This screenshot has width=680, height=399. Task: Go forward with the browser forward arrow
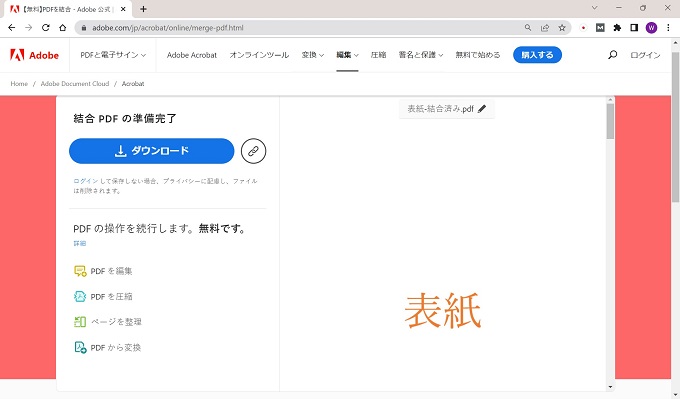[x=29, y=28]
